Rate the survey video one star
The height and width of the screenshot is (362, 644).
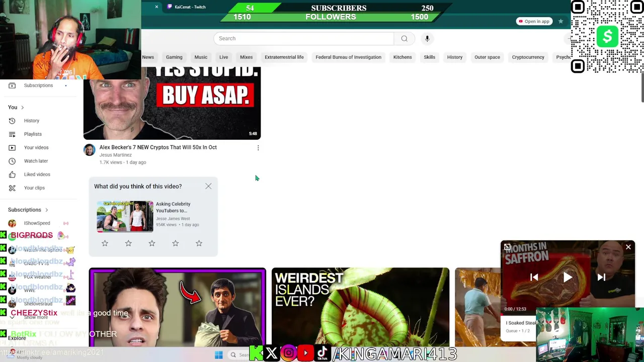pos(105,243)
